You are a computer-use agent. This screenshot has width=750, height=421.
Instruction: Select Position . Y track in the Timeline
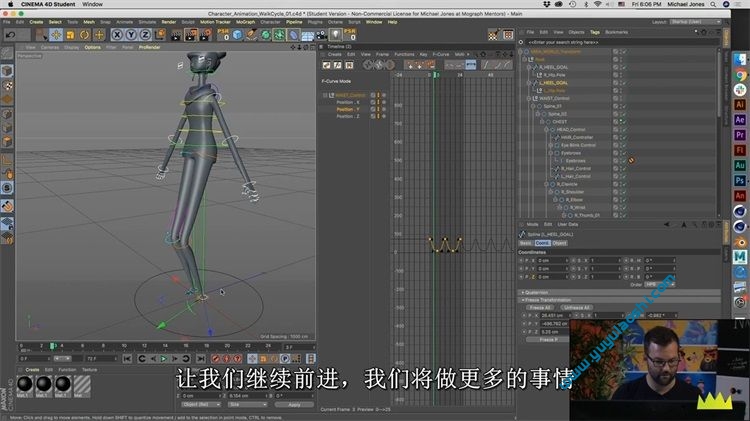(x=348, y=110)
